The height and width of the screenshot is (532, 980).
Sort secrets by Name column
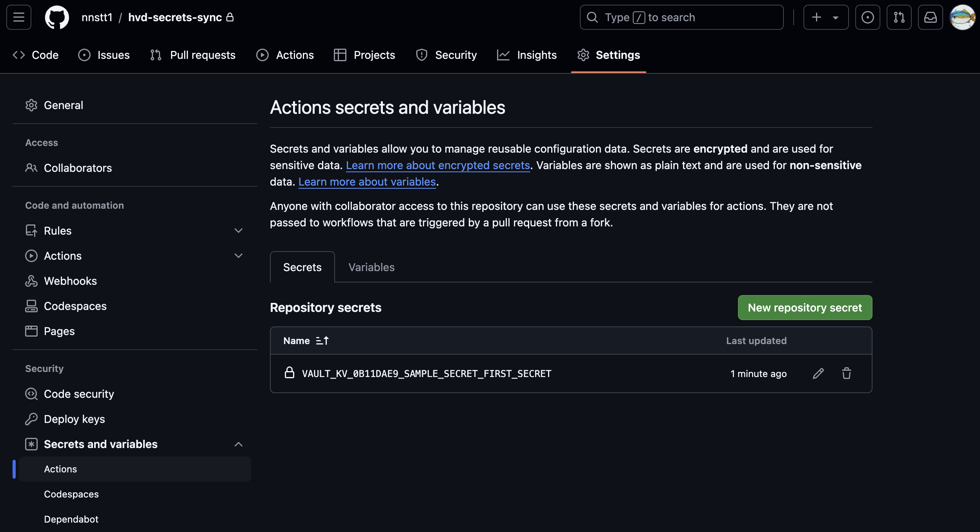tap(306, 341)
